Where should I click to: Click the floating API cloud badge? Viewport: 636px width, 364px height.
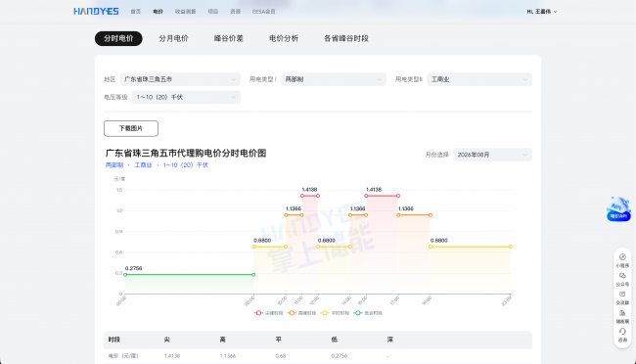pyautogui.click(x=618, y=209)
